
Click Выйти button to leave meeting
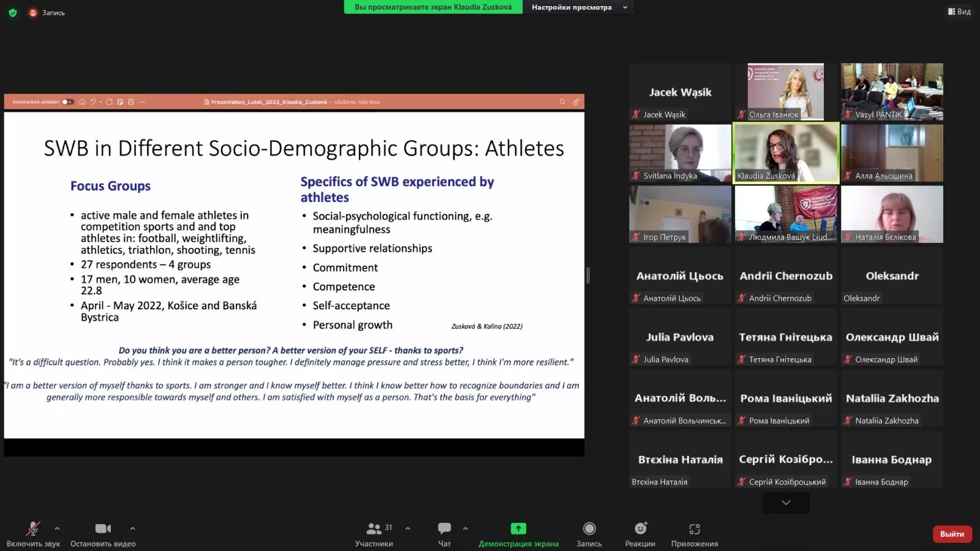coord(952,534)
